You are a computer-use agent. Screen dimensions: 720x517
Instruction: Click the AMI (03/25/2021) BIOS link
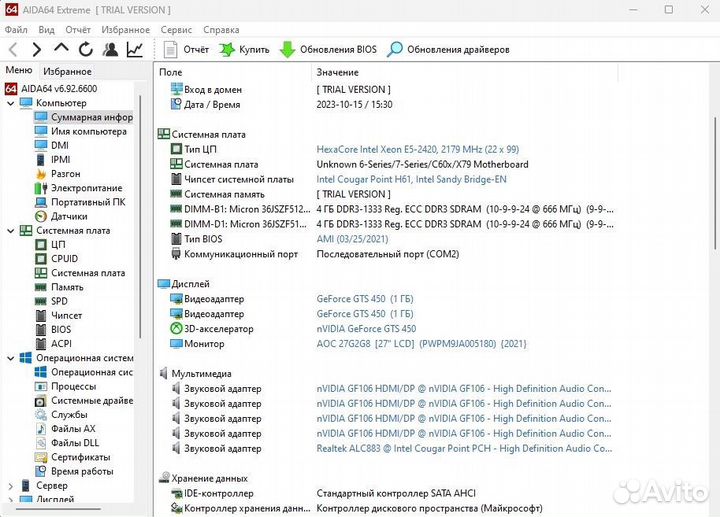click(352, 239)
